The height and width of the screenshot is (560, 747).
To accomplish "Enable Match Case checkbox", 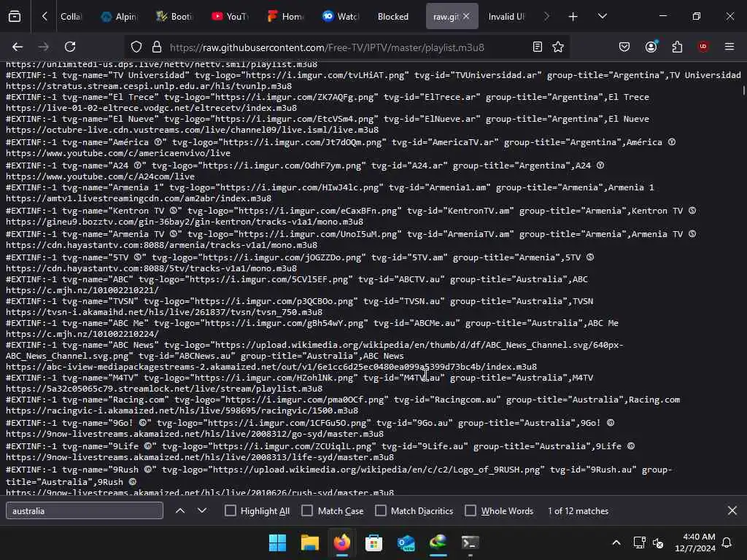I will click(x=308, y=511).
